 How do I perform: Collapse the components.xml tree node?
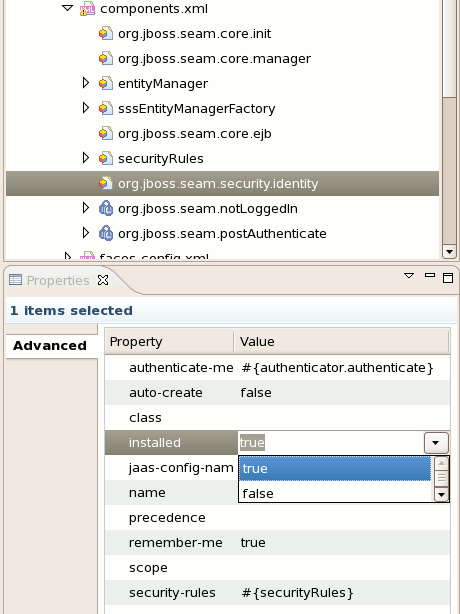click(x=68, y=8)
